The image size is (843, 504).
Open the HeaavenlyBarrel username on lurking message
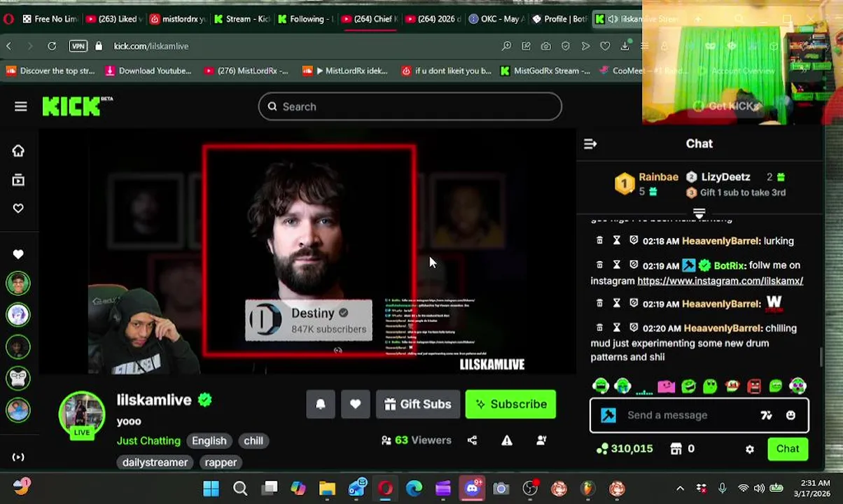click(720, 241)
